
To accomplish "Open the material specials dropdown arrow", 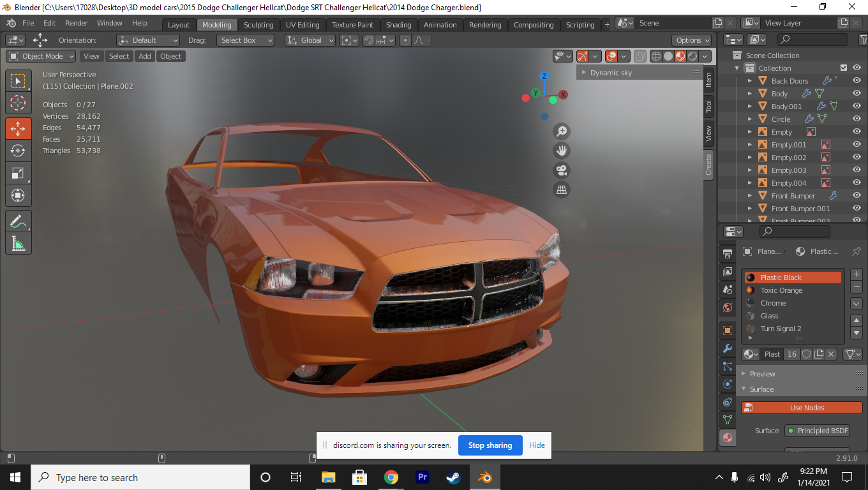I will pyautogui.click(x=857, y=304).
